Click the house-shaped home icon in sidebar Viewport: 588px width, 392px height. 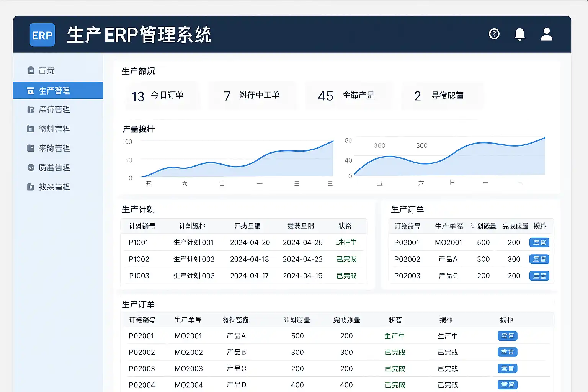pyautogui.click(x=31, y=70)
